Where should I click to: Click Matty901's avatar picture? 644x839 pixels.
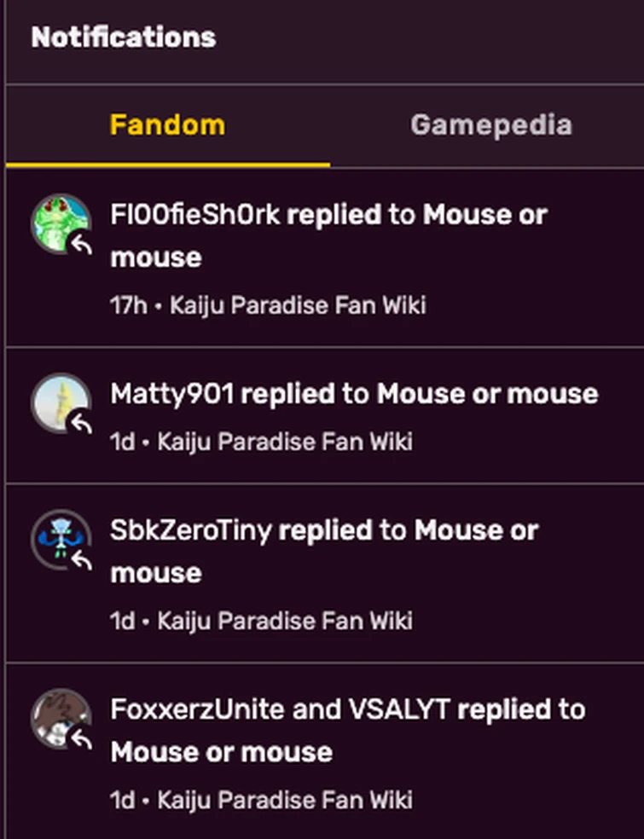(58, 401)
